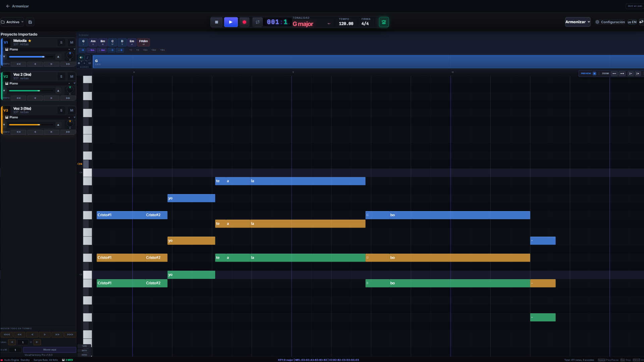Click the Mover aquí button
Screen dimensions: 644x362
coord(49,350)
